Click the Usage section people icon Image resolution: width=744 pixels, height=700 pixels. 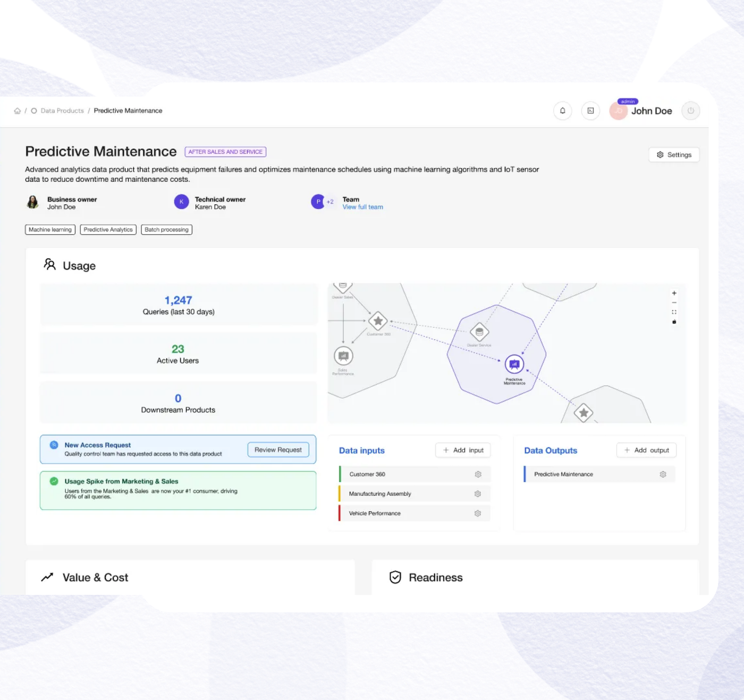point(50,264)
